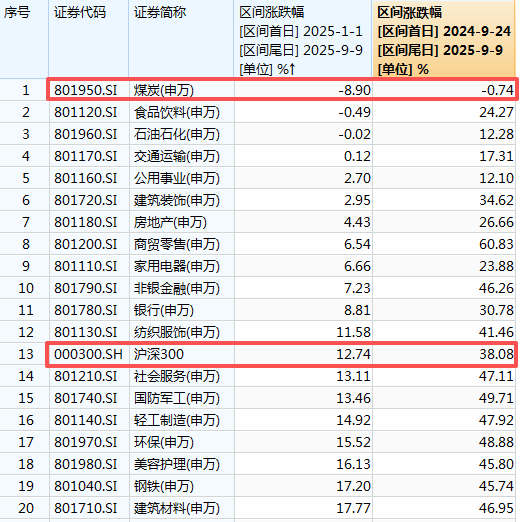Select the 煤炭(申万) row name
The width and height of the screenshot is (520, 522).
coord(164,90)
